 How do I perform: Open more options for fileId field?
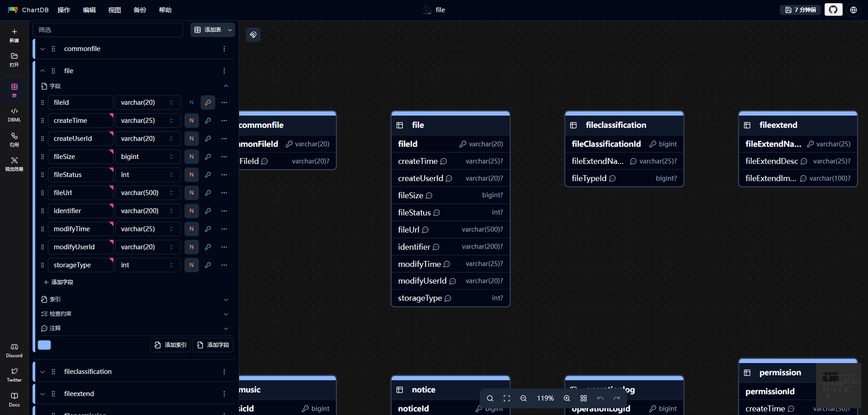(224, 103)
